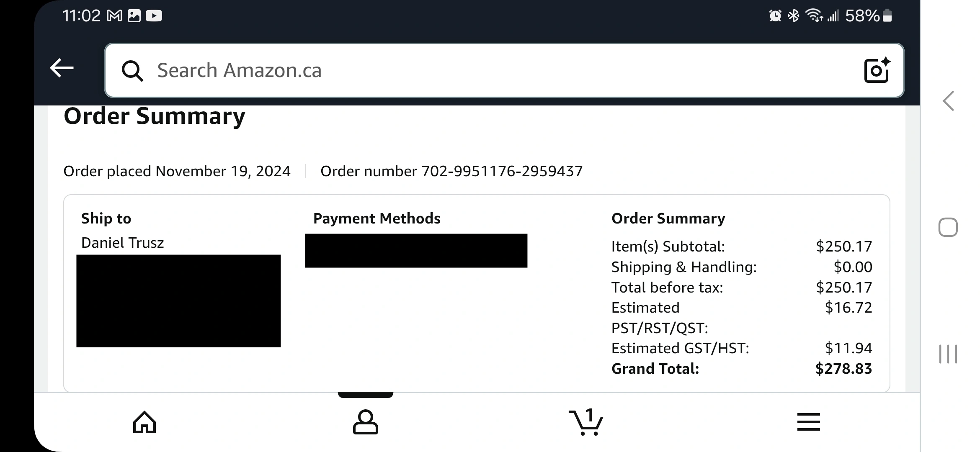The image size is (980, 452).
Task: Tap the search magnifier icon
Action: click(x=132, y=71)
